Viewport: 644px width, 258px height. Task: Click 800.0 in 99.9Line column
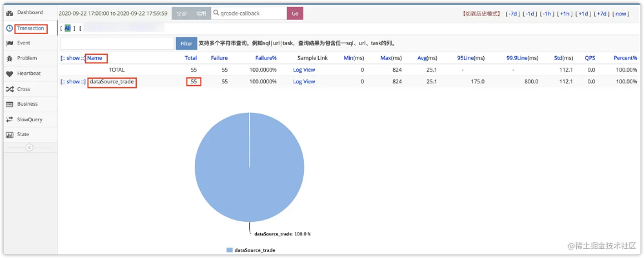(531, 81)
